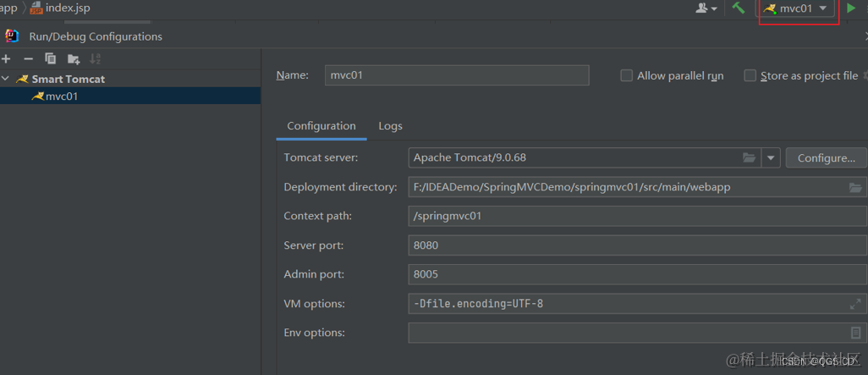Image resolution: width=868 pixels, height=375 pixels.
Task: Select the Configuration tab
Action: (321, 126)
